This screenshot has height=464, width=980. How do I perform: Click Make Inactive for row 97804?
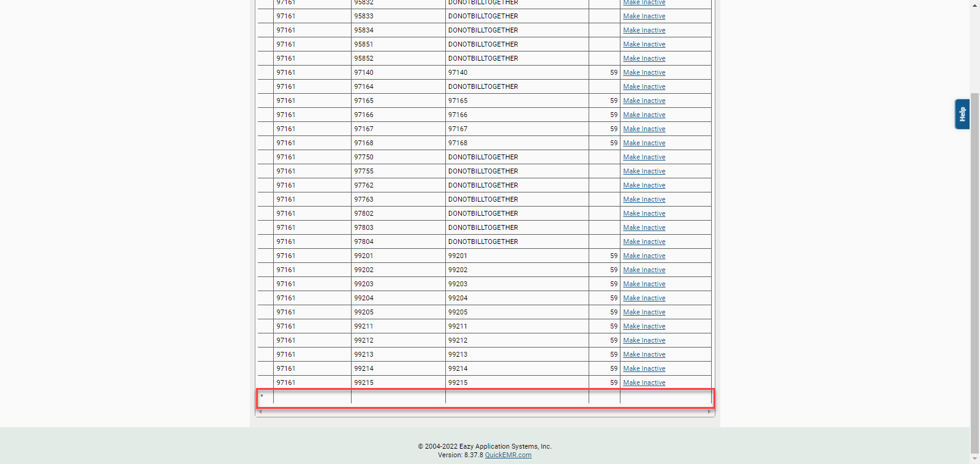coord(644,242)
